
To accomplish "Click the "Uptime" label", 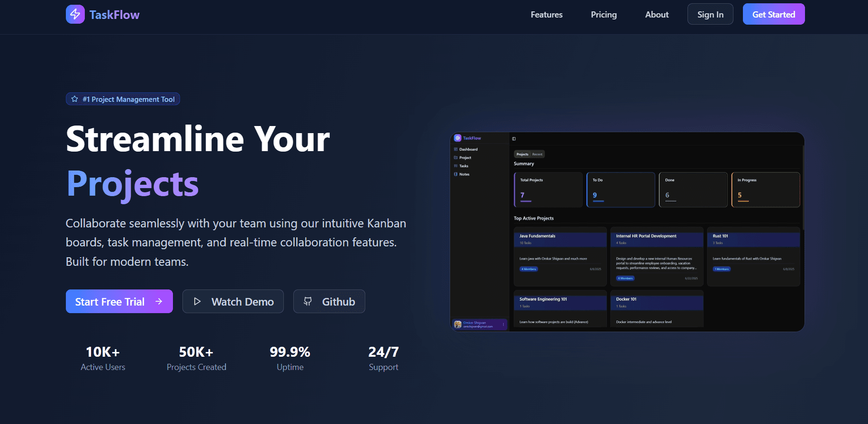I will coord(290,367).
